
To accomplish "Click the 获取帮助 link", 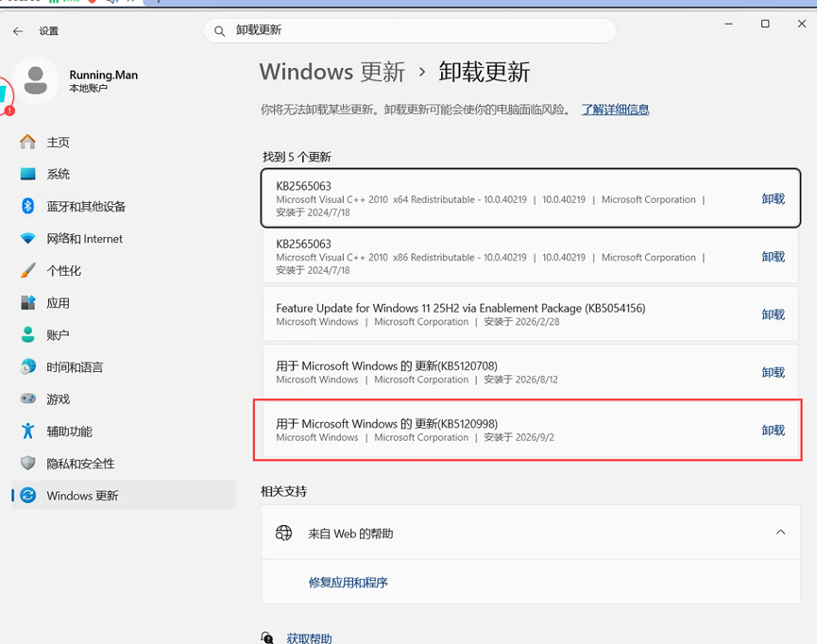I will [310, 638].
